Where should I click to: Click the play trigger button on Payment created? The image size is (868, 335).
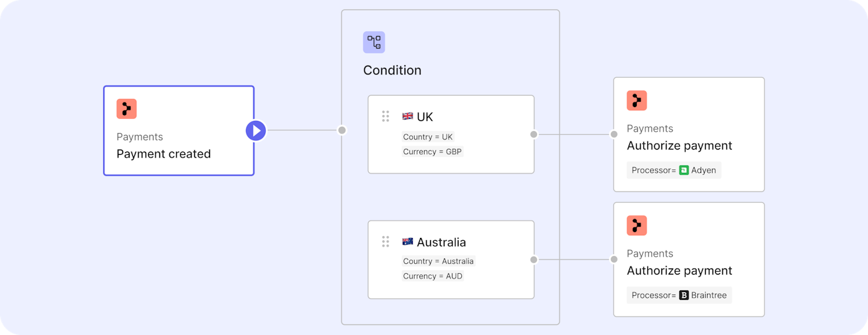256,130
